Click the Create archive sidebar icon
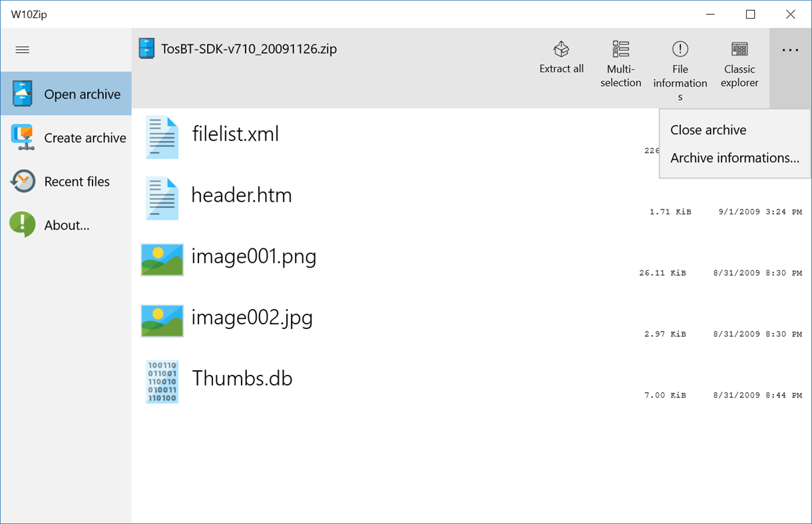 coord(21,137)
